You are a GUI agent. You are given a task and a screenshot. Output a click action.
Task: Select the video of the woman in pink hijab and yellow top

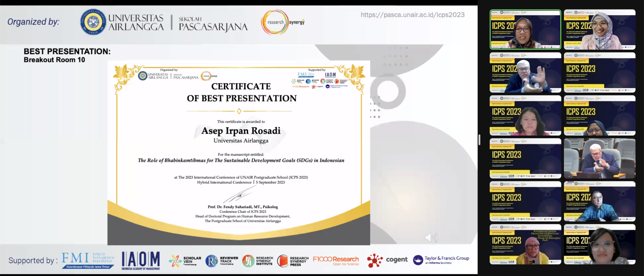tap(525, 244)
